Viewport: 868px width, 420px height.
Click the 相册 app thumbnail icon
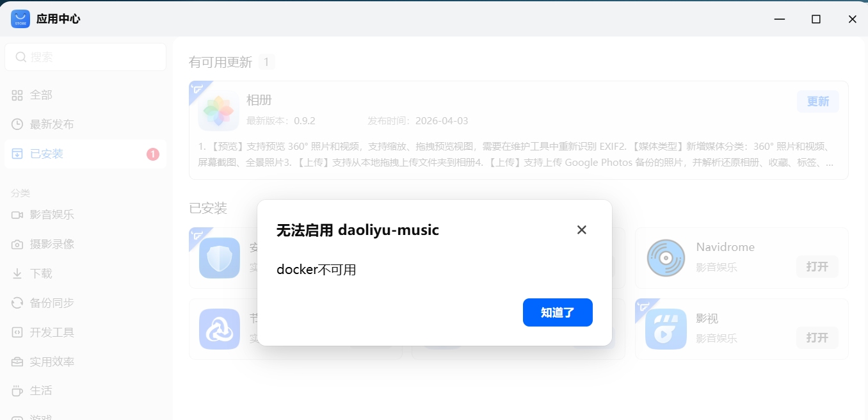pos(218,111)
